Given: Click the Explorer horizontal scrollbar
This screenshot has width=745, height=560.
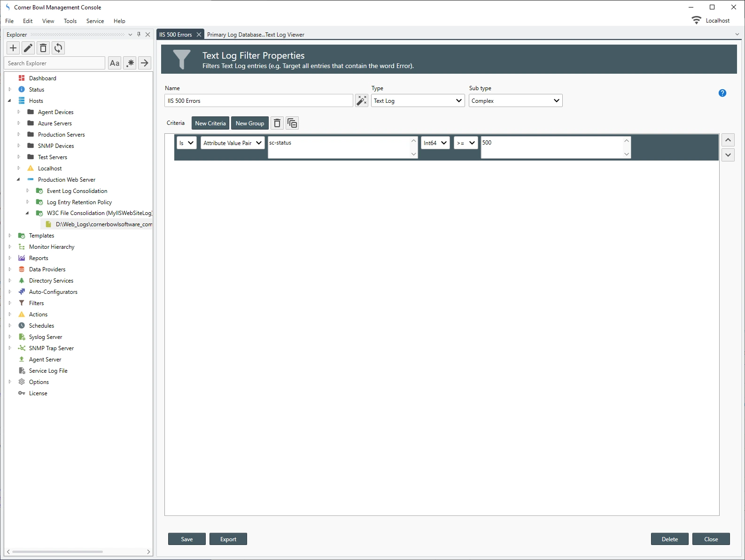Looking at the screenshot, I should [x=57, y=552].
